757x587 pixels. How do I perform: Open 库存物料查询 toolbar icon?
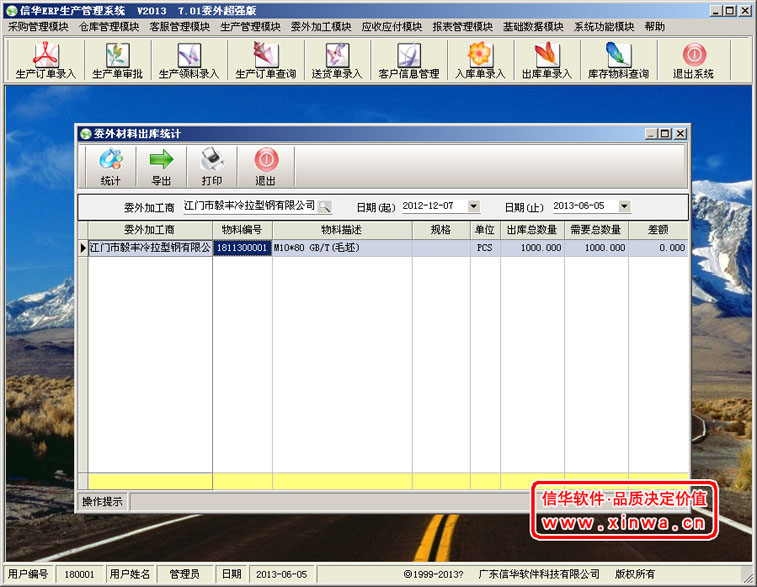618,60
